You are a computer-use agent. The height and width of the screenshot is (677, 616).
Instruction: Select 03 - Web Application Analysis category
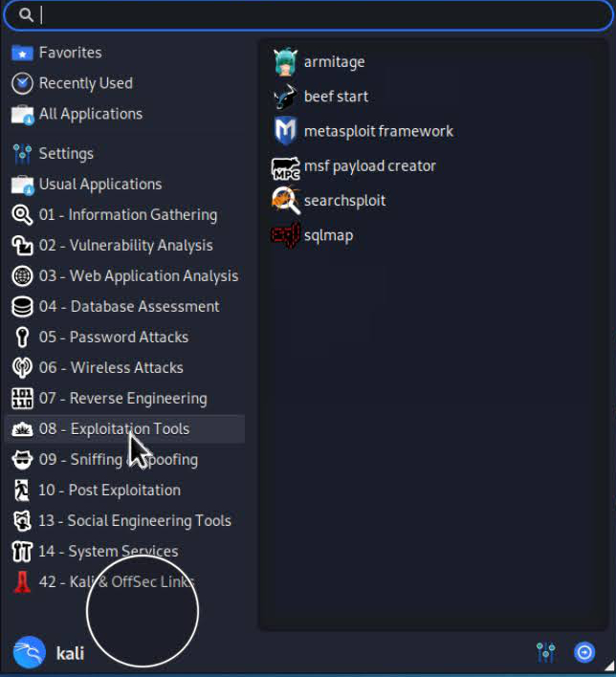pos(125,276)
